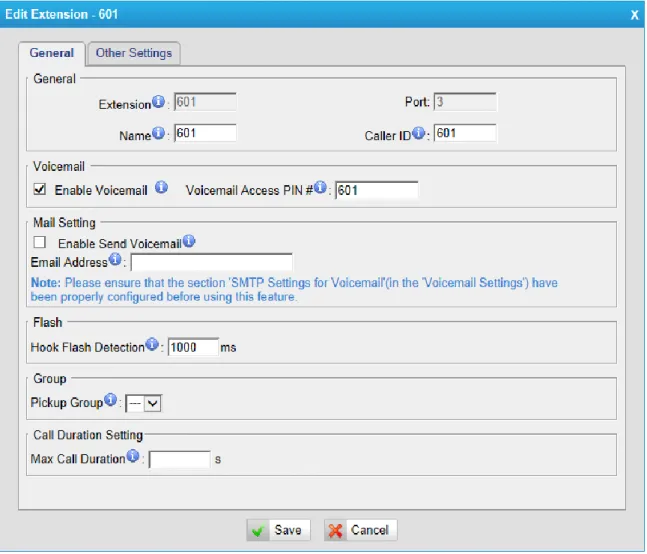This screenshot has width=647, height=554.
Task: Click the disabled Port field
Action: point(465,101)
